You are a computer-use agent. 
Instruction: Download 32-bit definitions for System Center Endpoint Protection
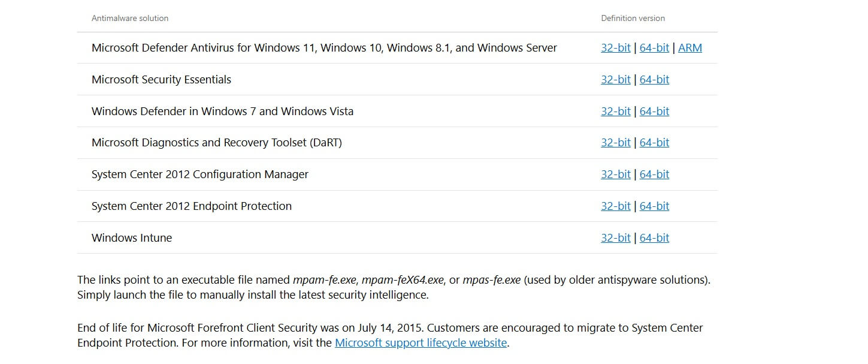(x=616, y=206)
